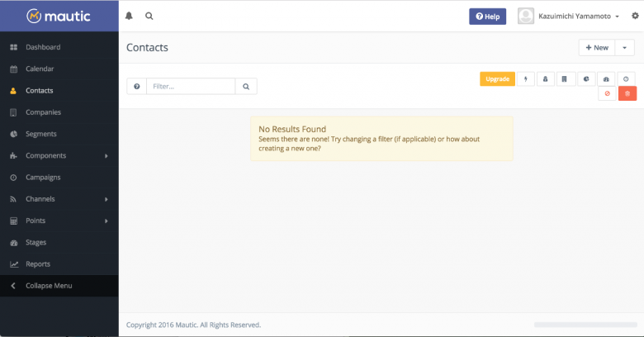Click the red do-not-contact ban icon

[607, 94]
